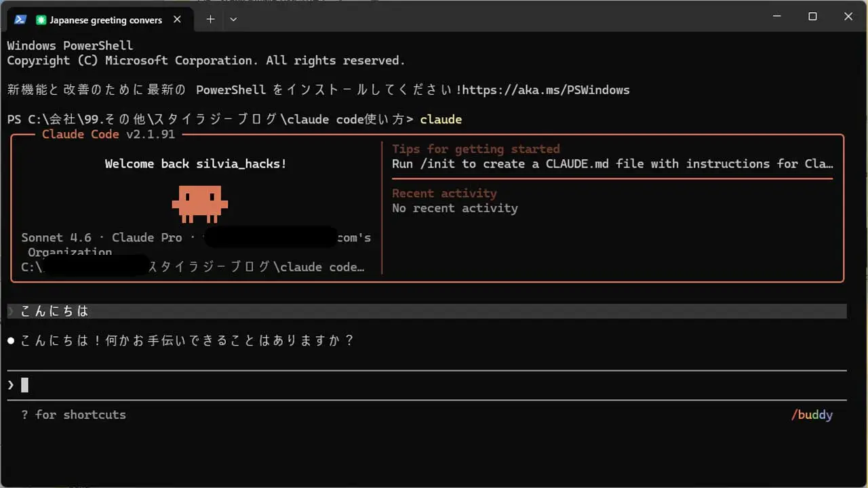Click the PowerShell icon in the title bar
868x488 pixels.
point(20,20)
